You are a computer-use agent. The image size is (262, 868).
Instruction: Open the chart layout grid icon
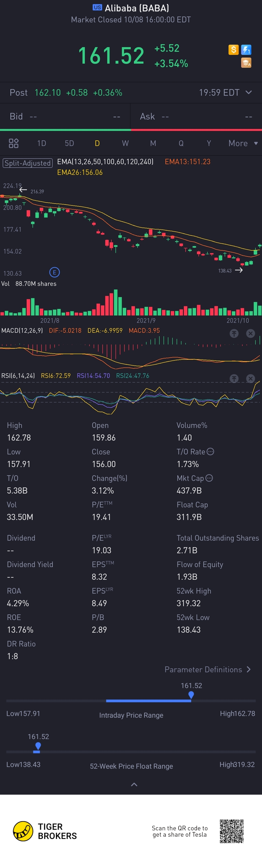click(x=14, y=143)
